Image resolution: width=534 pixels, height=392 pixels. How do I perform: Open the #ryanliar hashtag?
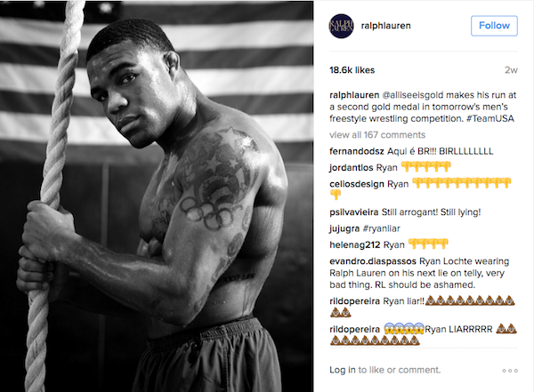(x=382, y=228)
